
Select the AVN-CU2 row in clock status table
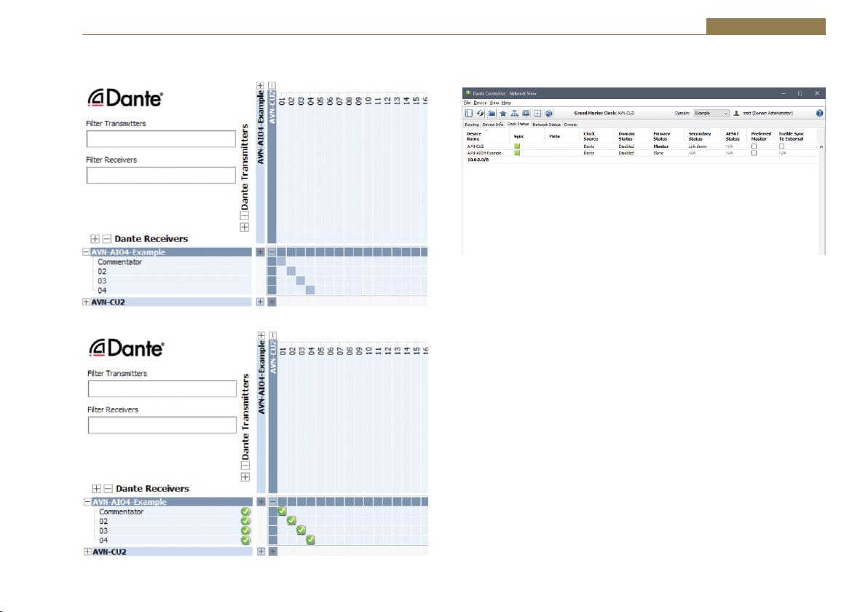click(641, 146)
